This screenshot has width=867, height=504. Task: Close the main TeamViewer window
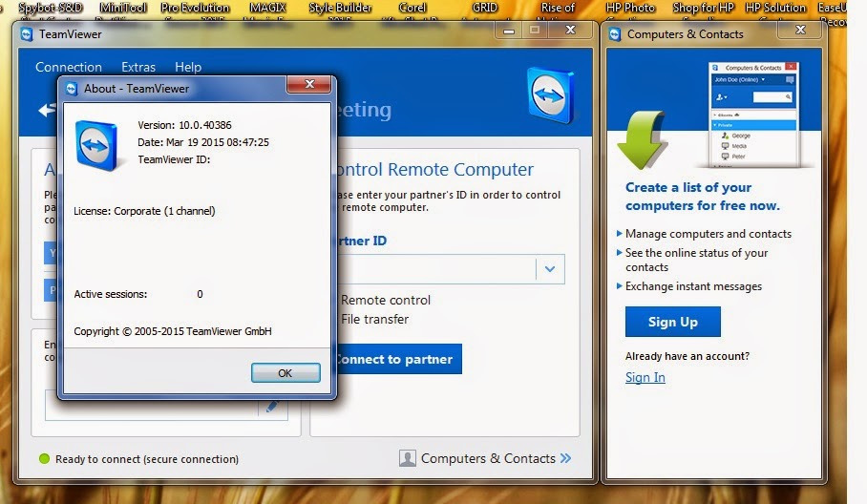[x=571, y=31]
